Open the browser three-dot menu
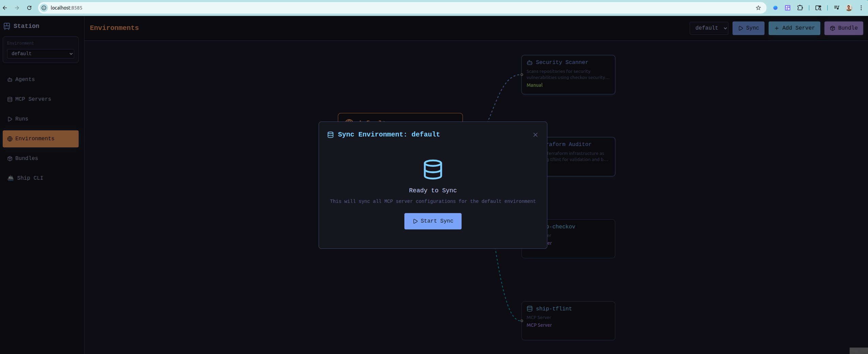The width and height of the screenshot is (868, 354). [x=861, y=8]
